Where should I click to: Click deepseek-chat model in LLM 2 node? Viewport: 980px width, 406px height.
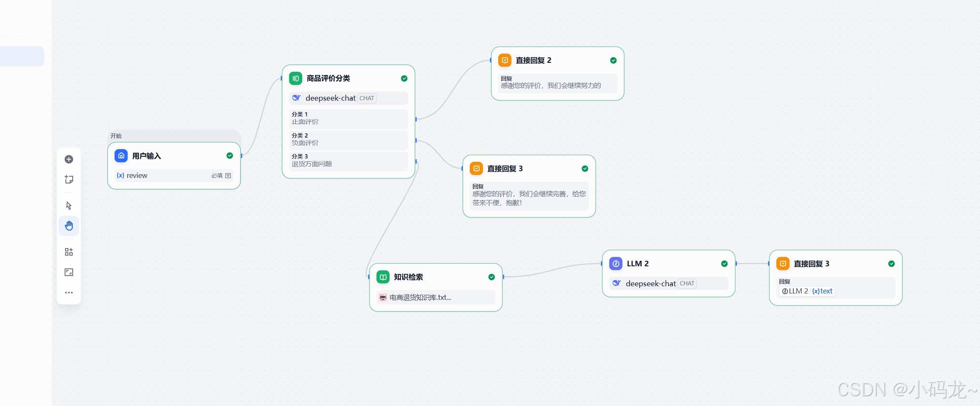coord(650,283)
